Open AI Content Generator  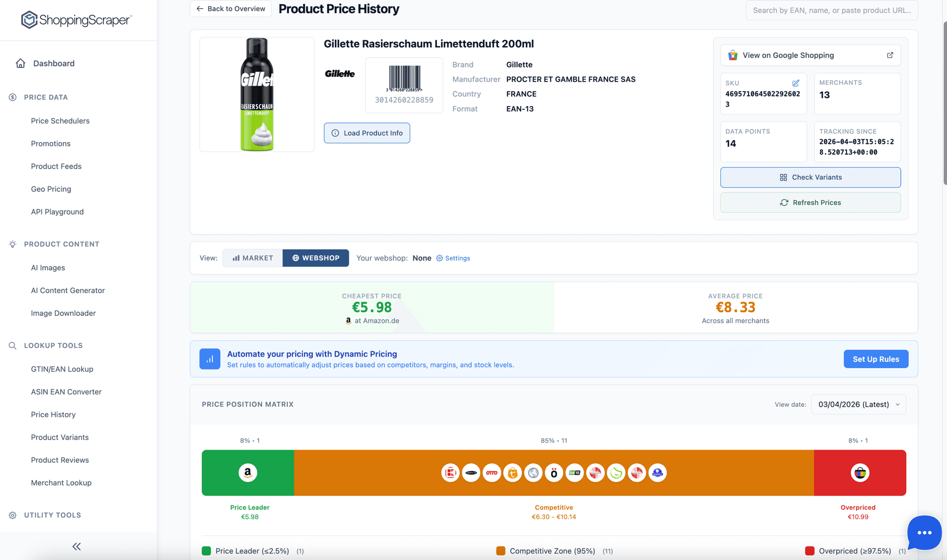(x=67, y=290)
